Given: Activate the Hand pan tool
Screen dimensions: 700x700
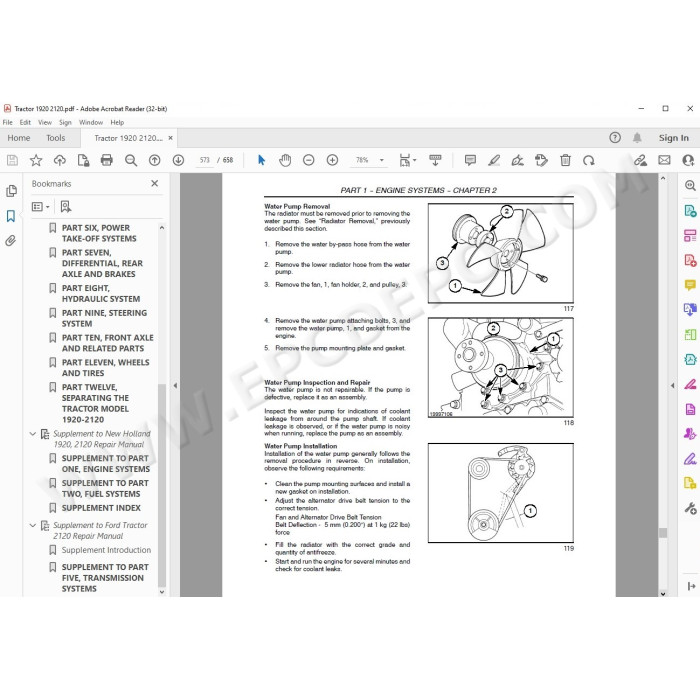Looking at the screenshot, I should 285,160.
